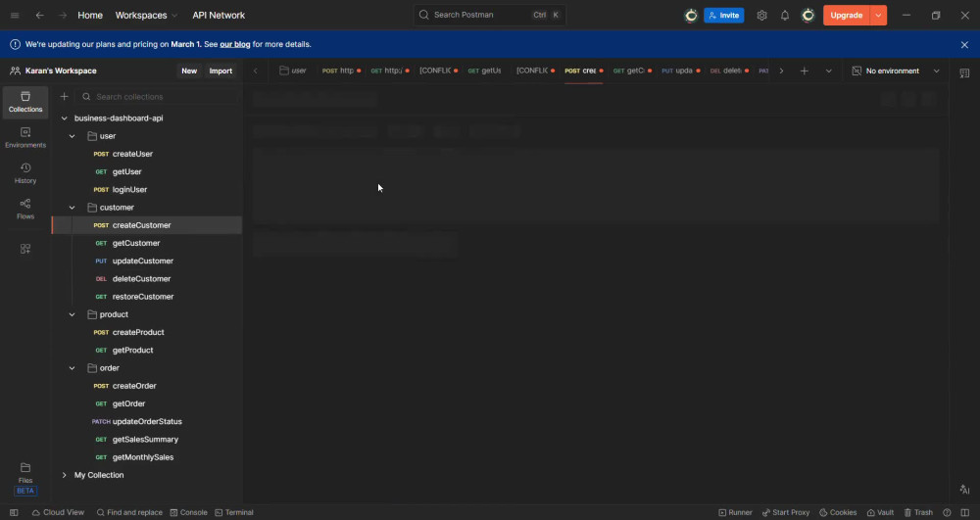Open API Network
Image resolution: width=980 pixels, height=520 pixels.
tap(219, 15)
